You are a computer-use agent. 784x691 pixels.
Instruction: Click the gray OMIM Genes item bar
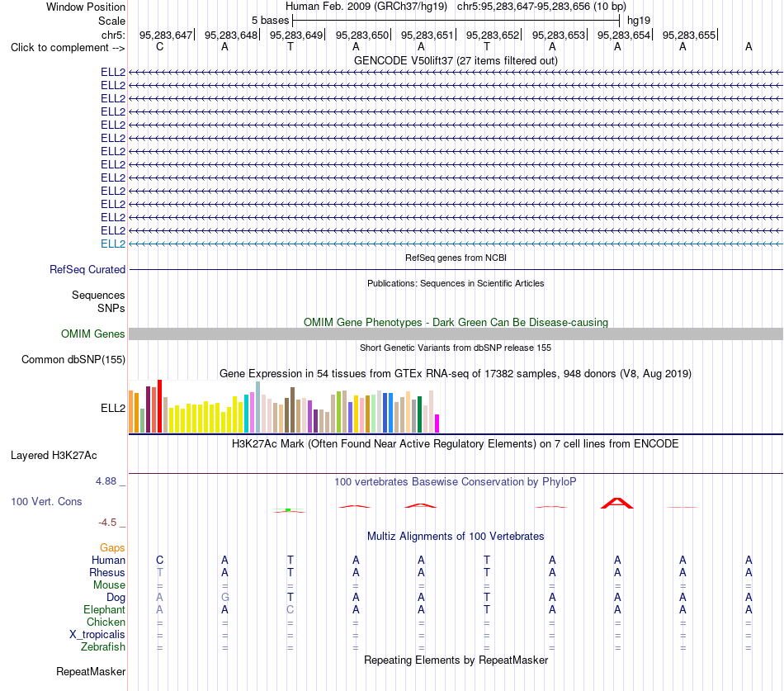456,334
